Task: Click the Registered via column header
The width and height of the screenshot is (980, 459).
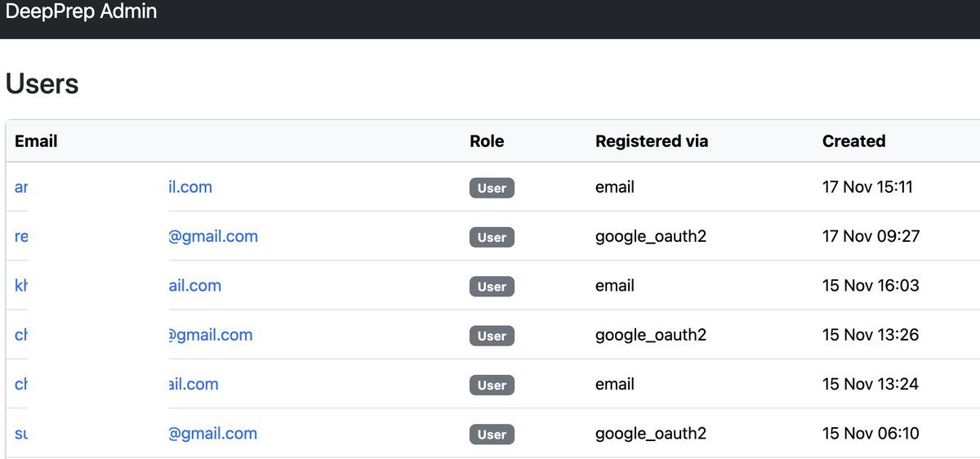Action: coord(652,141)
